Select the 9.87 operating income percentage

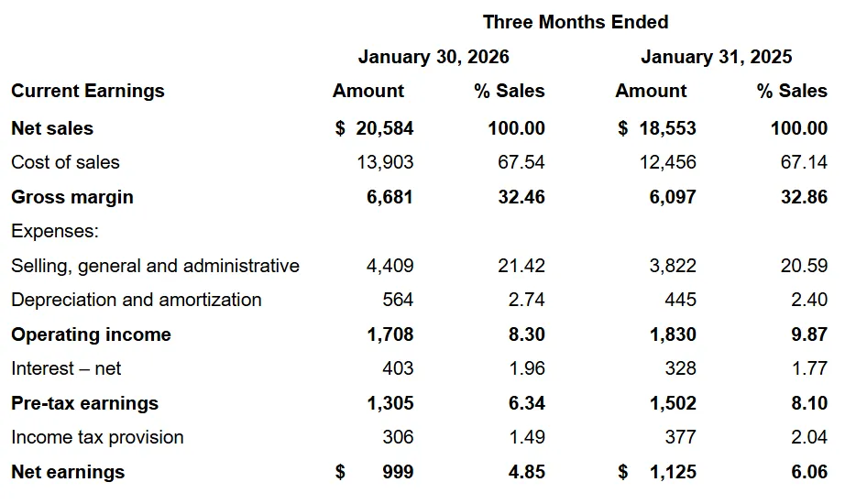809,334
